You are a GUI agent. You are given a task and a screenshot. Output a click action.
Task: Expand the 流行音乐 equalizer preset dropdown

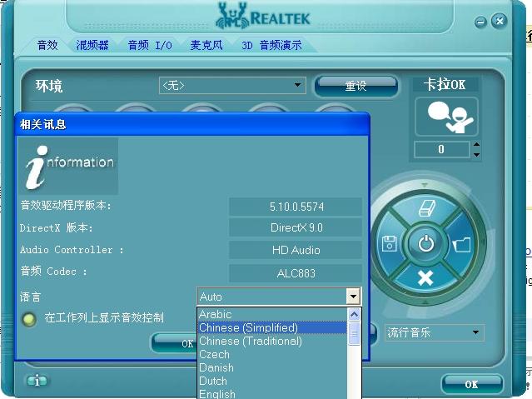(475, 332)
